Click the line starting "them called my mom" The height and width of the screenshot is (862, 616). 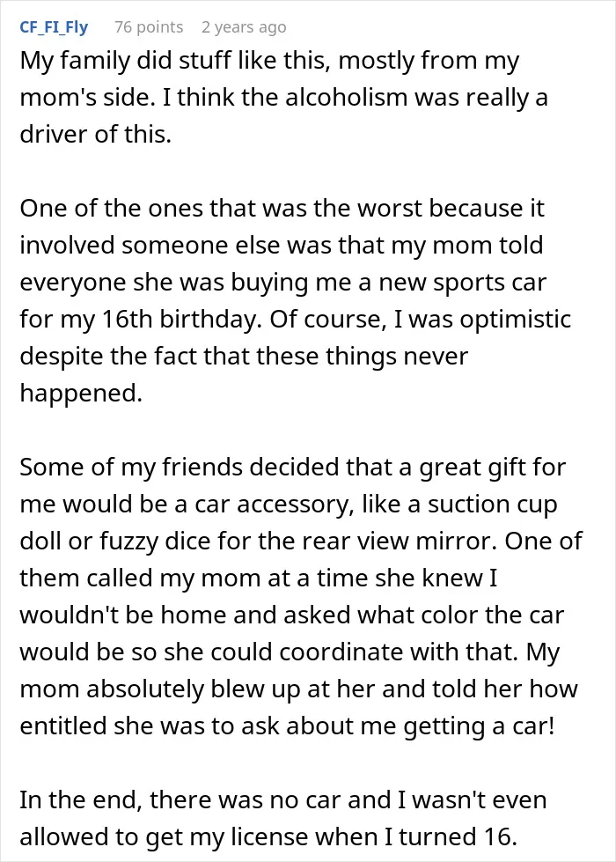259,578
